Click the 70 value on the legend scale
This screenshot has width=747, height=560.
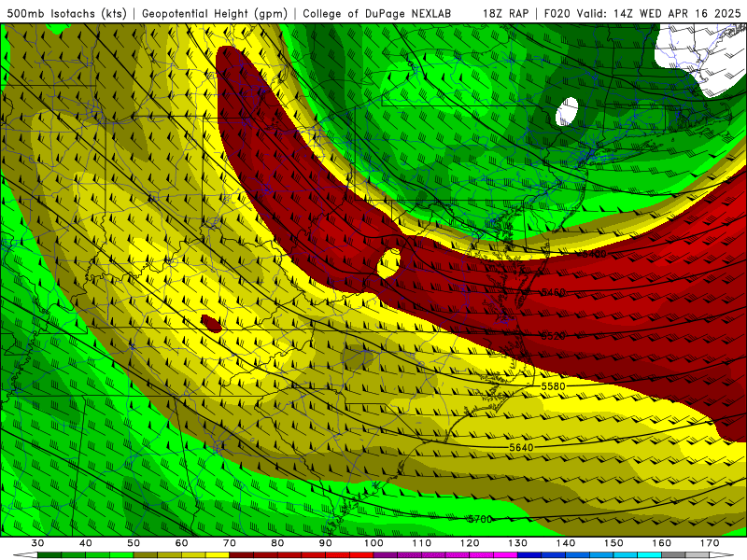(x=230, y=543)
